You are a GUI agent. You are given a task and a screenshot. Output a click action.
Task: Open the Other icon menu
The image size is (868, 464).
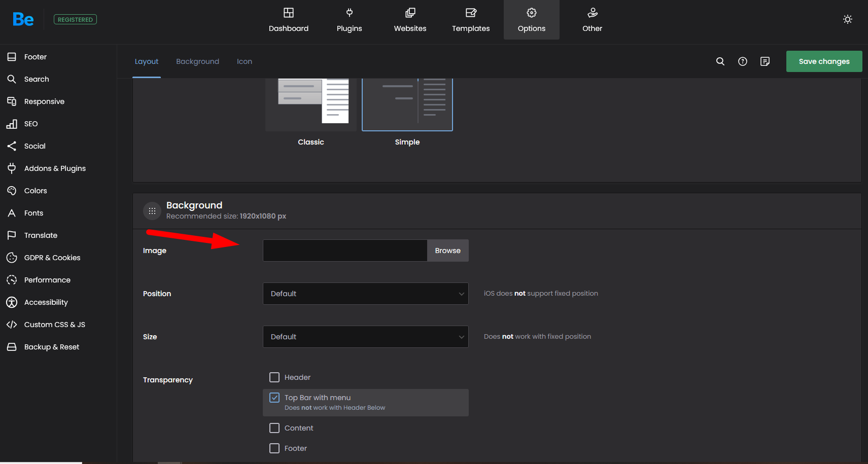pyautogui.click(x=593, y=13)
